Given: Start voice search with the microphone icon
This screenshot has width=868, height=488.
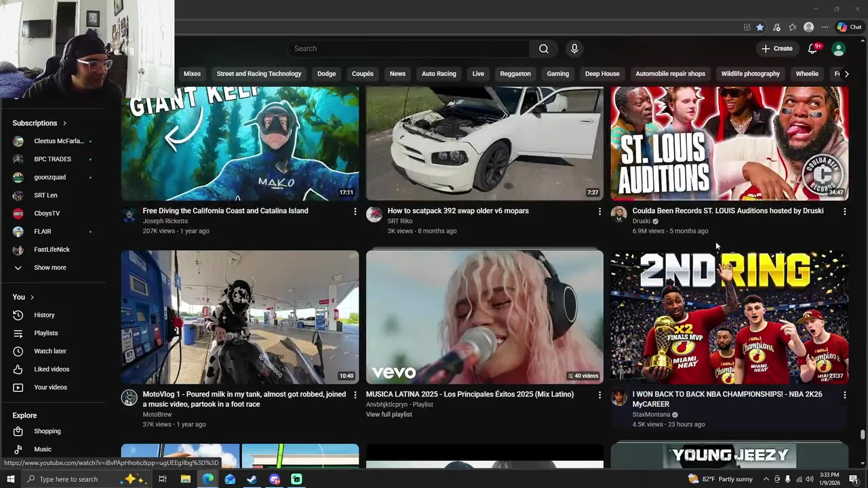Looking at the screenshot, I should [574, 49].
